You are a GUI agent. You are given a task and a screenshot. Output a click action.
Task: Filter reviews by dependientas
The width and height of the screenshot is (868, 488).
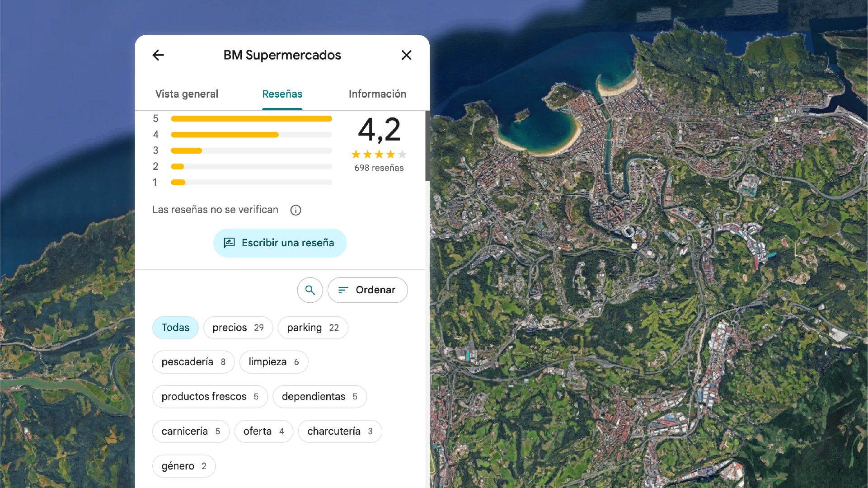320,397
